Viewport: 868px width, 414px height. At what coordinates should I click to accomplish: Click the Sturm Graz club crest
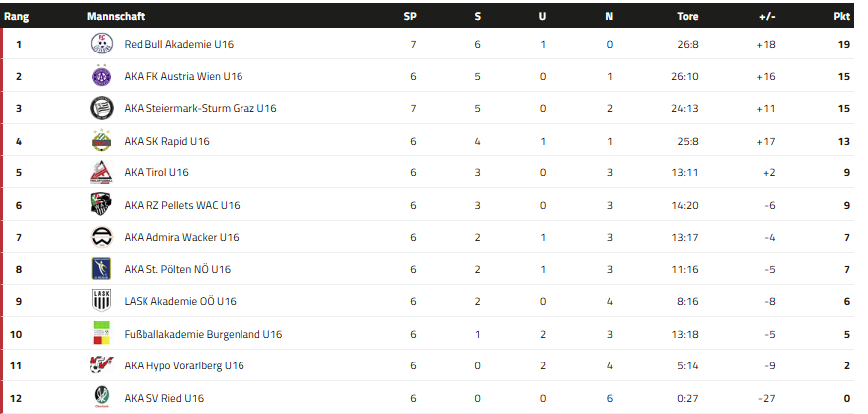coord(101,108)
